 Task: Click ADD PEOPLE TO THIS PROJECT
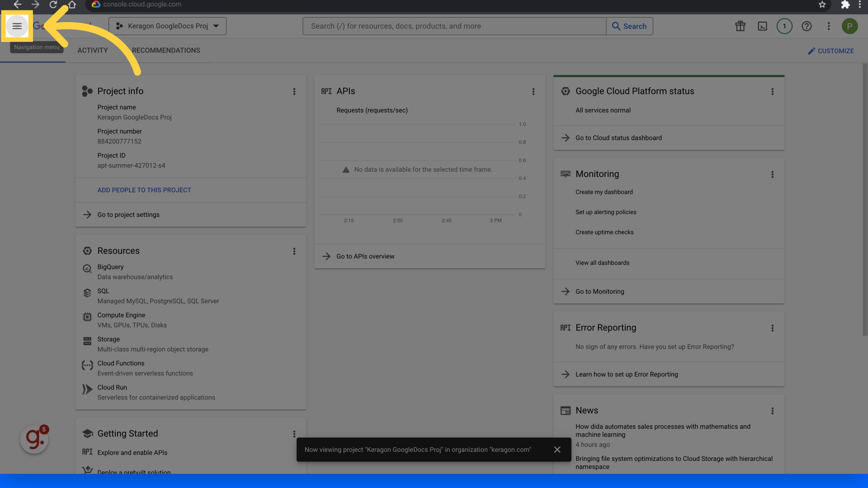point(144,190)
